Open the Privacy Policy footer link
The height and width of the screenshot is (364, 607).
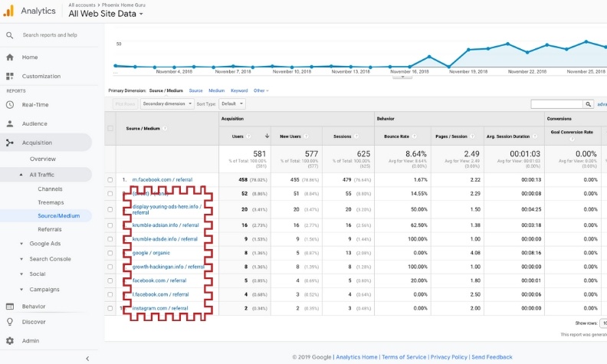click(x=448, y=357)
